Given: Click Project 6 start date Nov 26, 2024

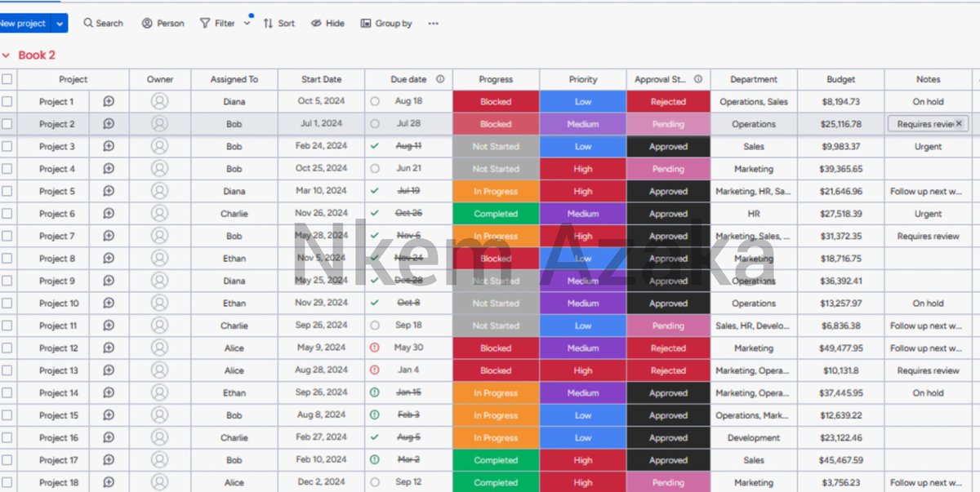Looking at the screenshot, I should 322,213.
